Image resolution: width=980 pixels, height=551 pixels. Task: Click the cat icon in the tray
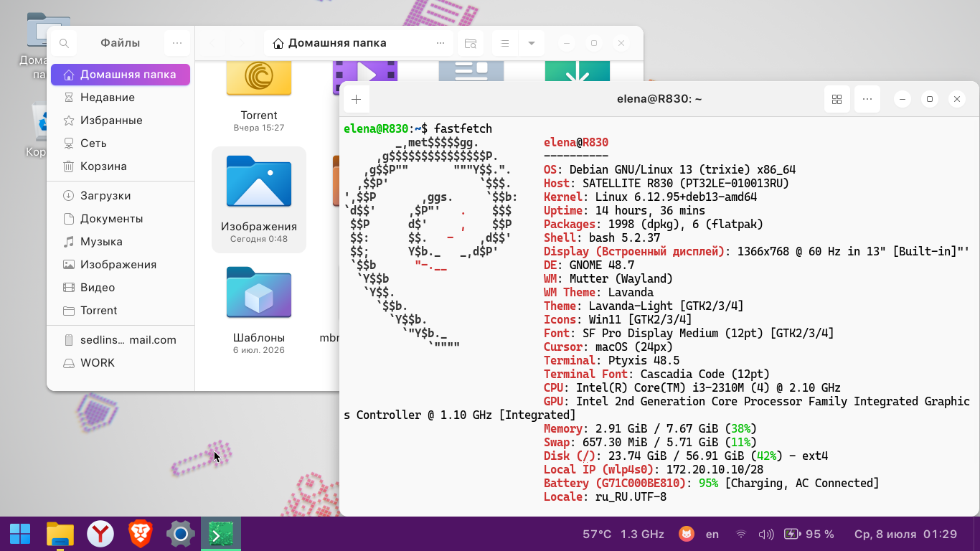[x=687, y=534]
